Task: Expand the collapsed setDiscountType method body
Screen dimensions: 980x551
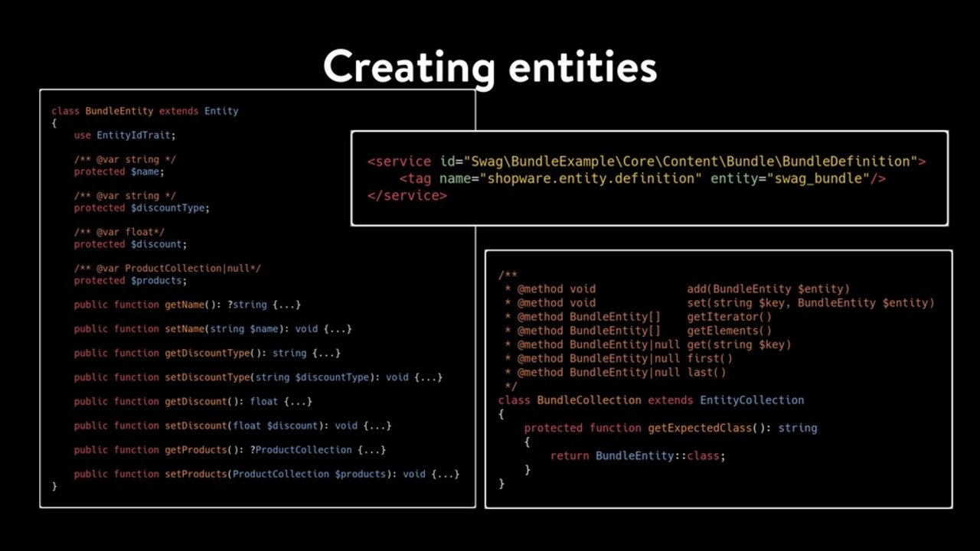Action: 428,377
